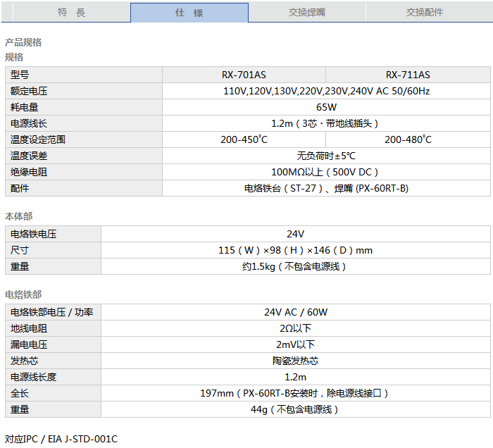Click the 重量 label in 电烙铁部 table
Screen dimensions: 493x448
[53, 410]
